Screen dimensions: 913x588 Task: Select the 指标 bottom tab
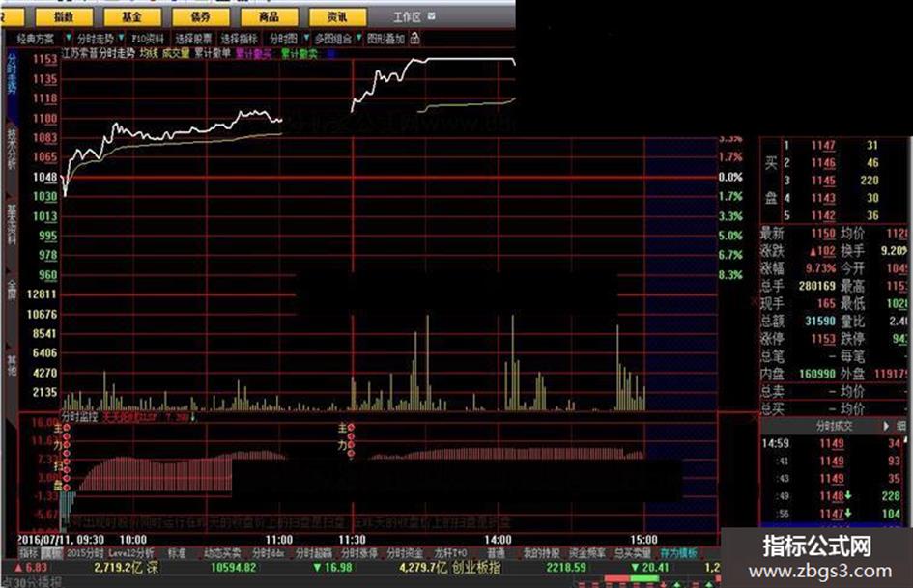tap(28, 553)
